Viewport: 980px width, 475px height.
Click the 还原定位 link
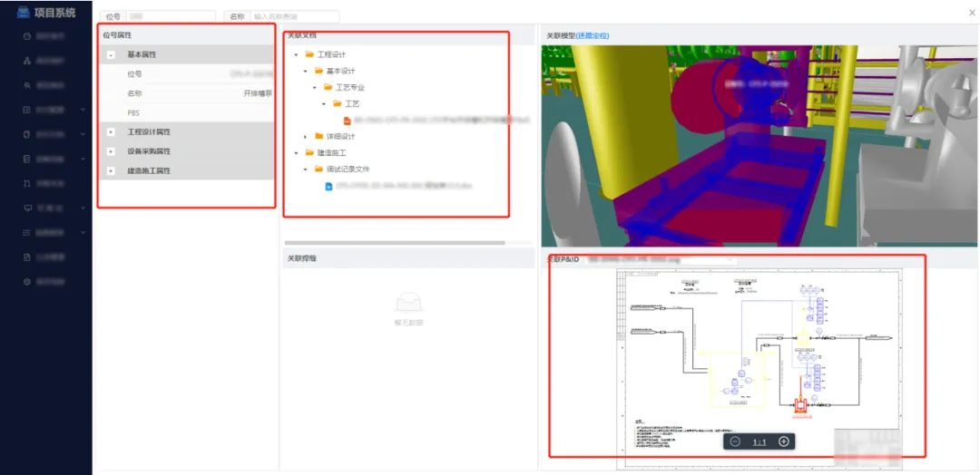593,35
